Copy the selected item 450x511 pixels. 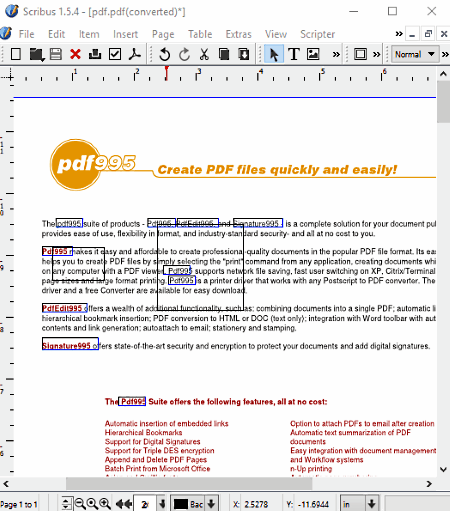pyautogui.click(x=224, y=54)
